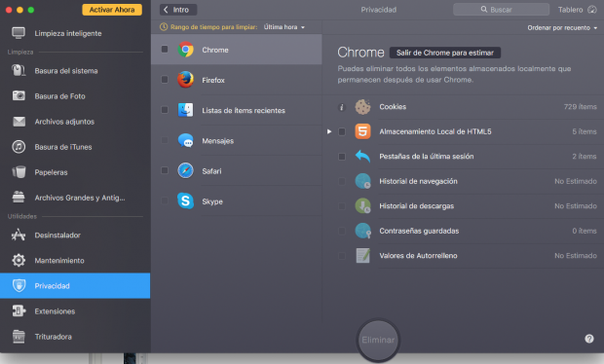Viewport: 604px width, 364px height.
Task: Click the cookie icon in Cookies row
Action: point(363,107)
